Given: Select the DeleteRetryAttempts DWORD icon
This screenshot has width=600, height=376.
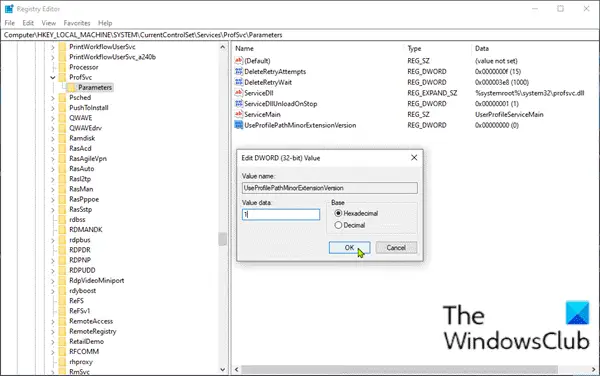Looking at the screenshot, I should click(x=239, y=71).
